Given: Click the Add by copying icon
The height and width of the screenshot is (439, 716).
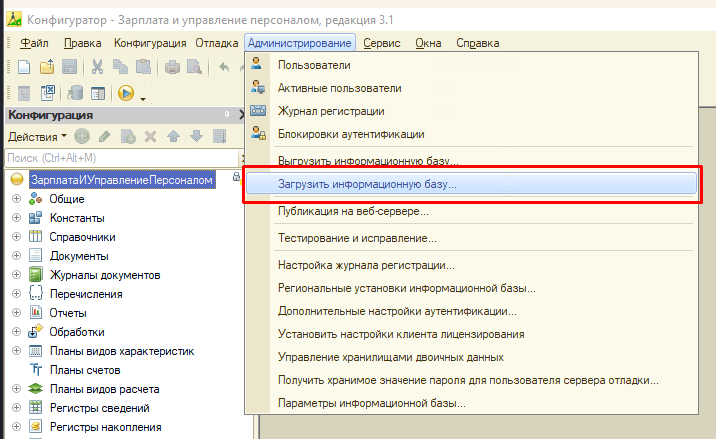Looking at the screenshot, I should [128, 136].
